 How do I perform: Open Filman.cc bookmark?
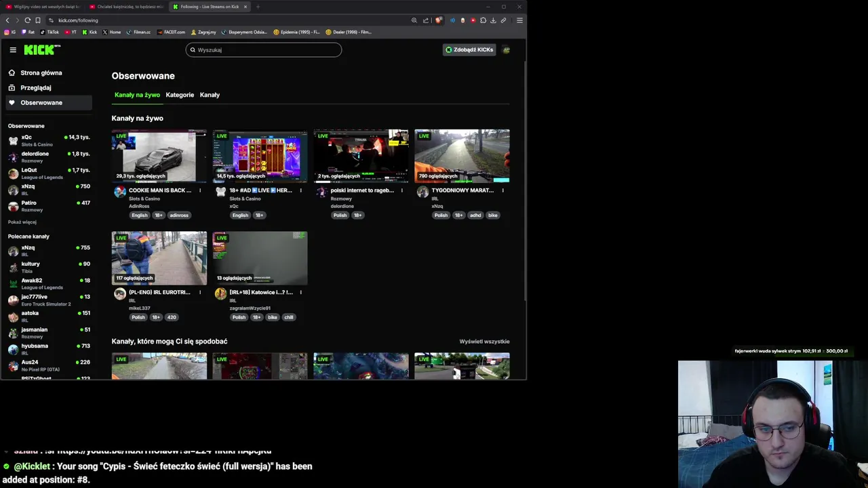tap(139, 32)
